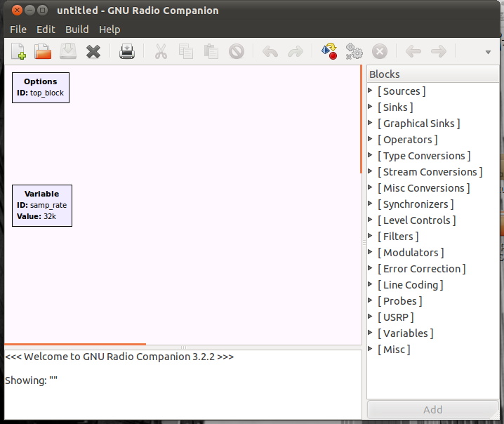Rotate block counterclockwise with left arrow
The width and height of the screenshot is (504, 424).
point(413,51)
